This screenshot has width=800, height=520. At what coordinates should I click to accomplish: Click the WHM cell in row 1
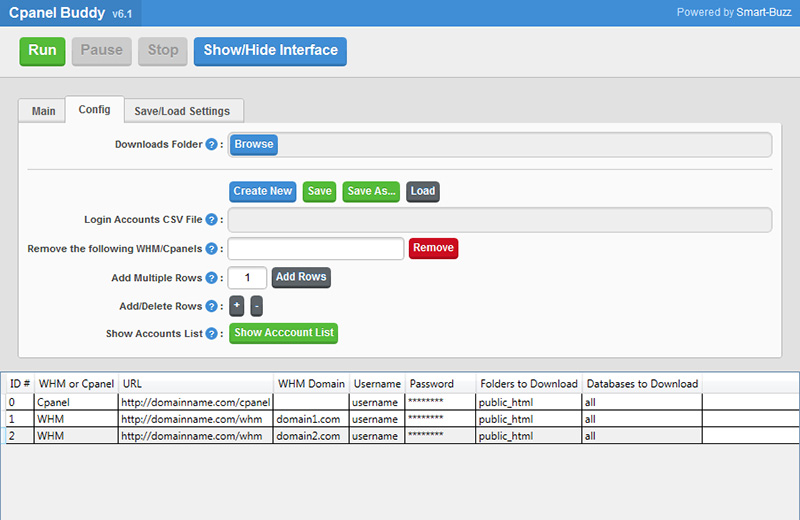pos(76,419)
